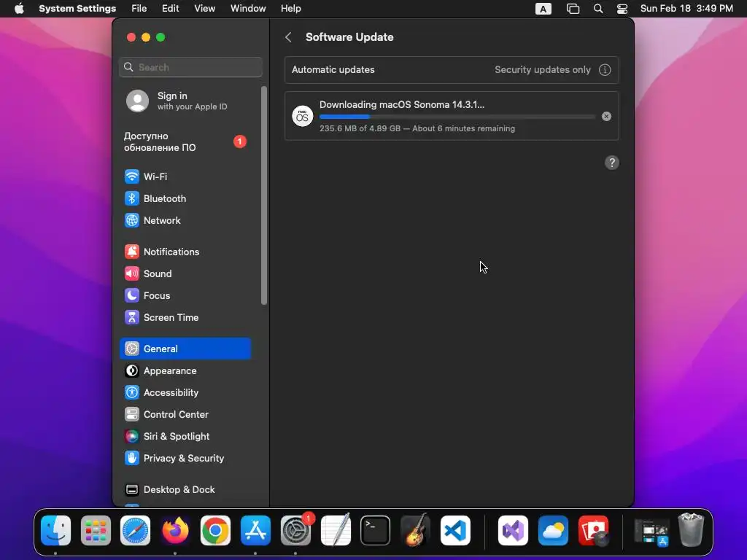Open the Apple menu

click(x=19, y=9)
